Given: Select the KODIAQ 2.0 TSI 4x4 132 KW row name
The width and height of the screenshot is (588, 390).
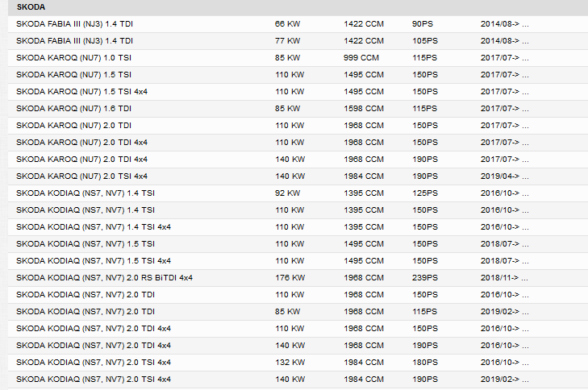Looking at the screenshot, I should point(94,363).
